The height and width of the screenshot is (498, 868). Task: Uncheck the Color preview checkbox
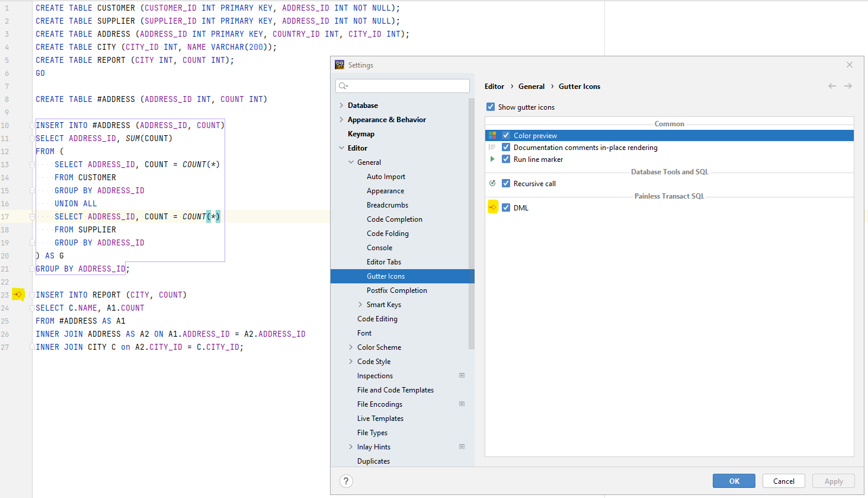pos(506,135)
